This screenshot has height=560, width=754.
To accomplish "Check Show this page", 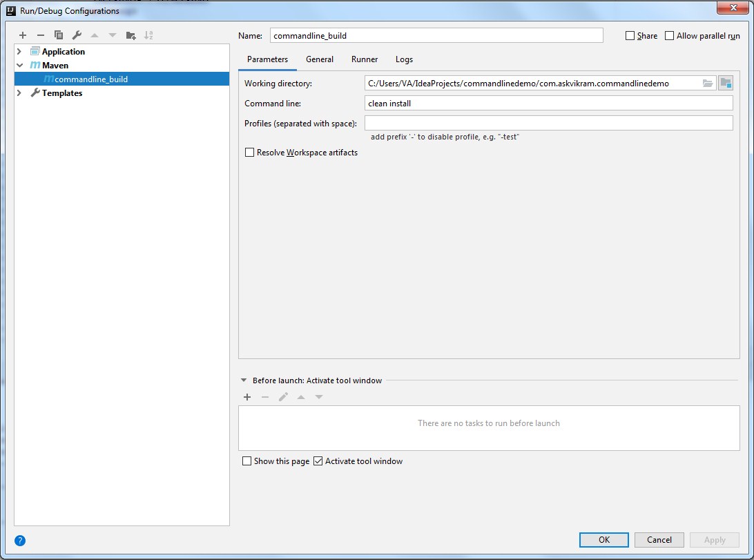I will [x=246, y=461].
